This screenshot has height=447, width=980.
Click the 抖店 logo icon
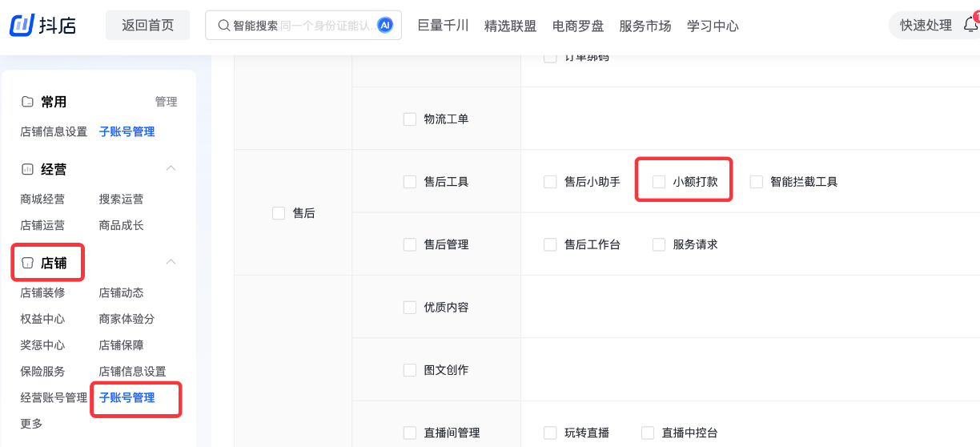click(x=22, y=25)
